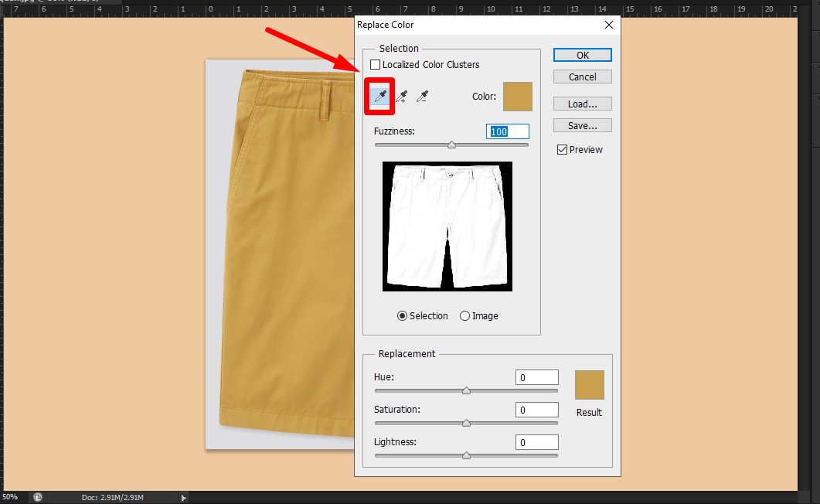820x504 pixels.
Task: Click Cancel to dismiss the dialog
Action: (x=581, y=76)
